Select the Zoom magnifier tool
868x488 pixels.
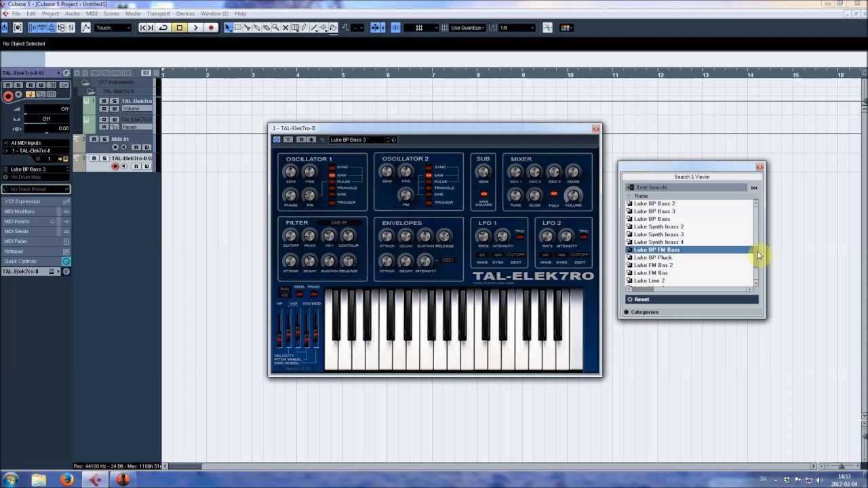pyautogui.click(x=276, y=28)
